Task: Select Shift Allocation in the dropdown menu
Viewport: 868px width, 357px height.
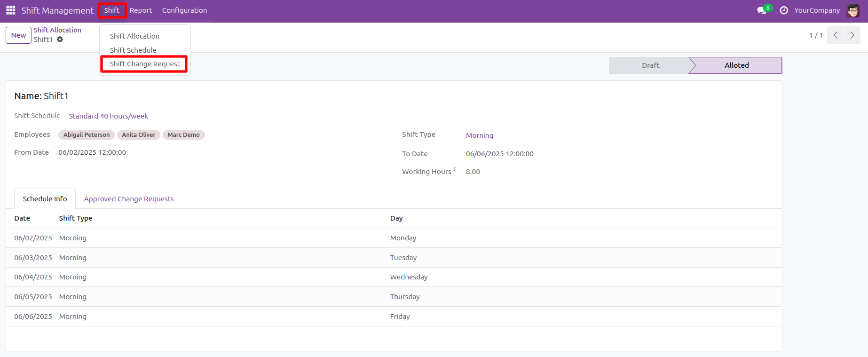Action: 134,36
